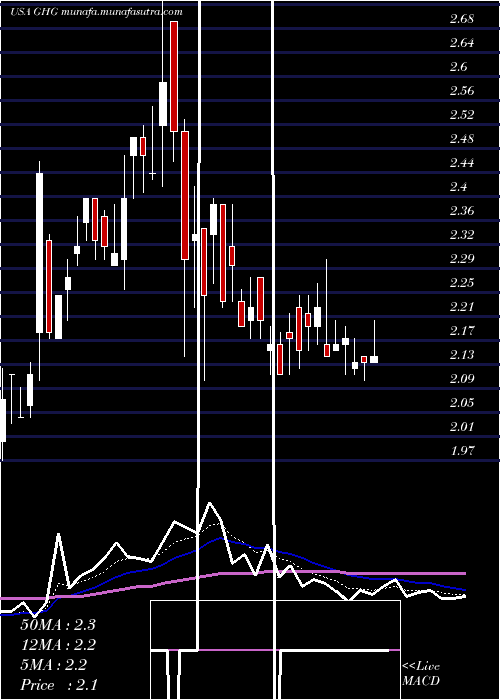Click the 50MA : 2.3 readout
The image size is (500, 700).
click(58, 625)
